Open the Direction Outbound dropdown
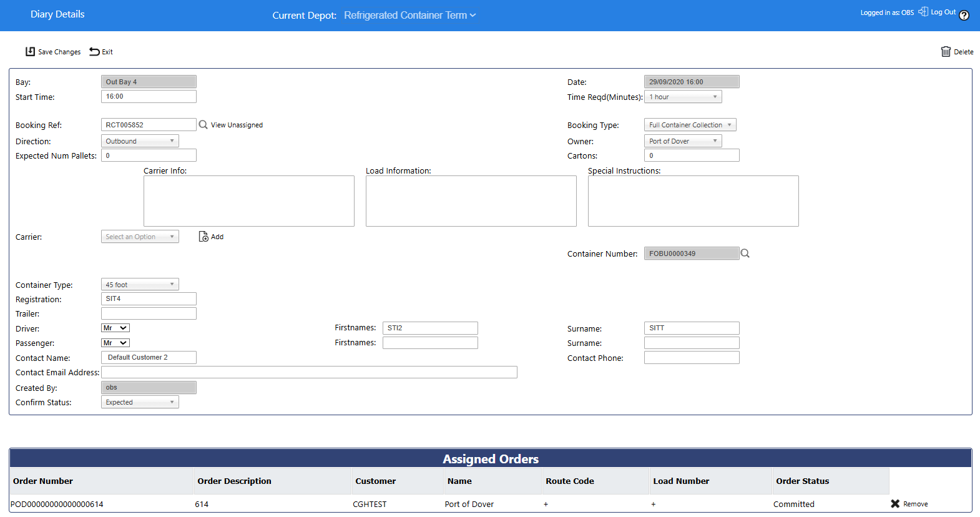Screen dimensions: 980x517 [x=140, y=141]
